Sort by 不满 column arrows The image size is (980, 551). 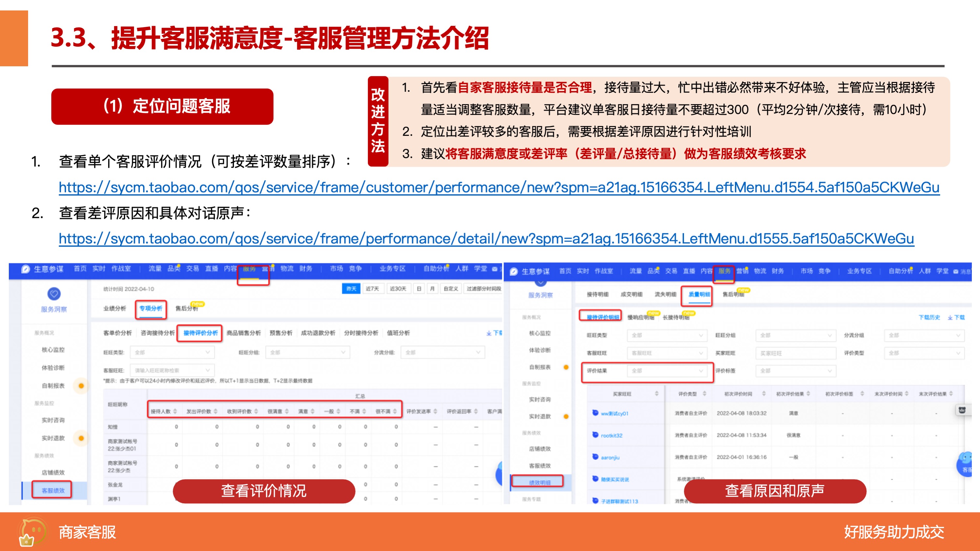coord(364,411)
